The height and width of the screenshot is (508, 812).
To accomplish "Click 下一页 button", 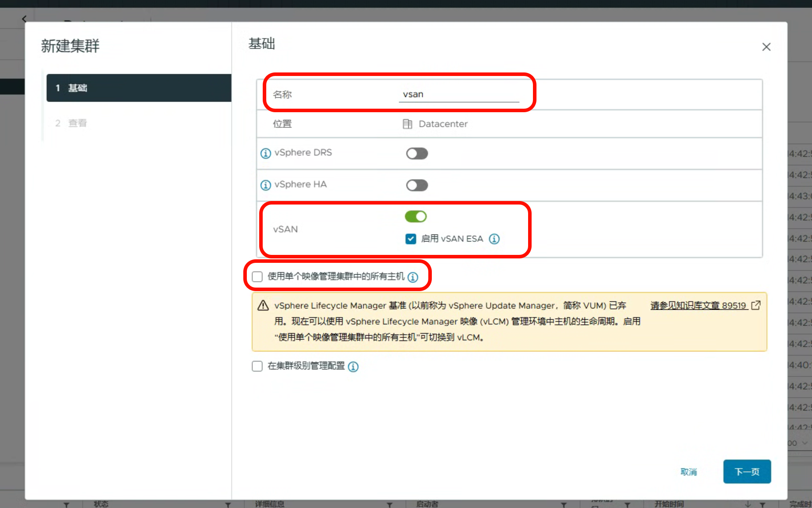I will click(x=747, y=472).
